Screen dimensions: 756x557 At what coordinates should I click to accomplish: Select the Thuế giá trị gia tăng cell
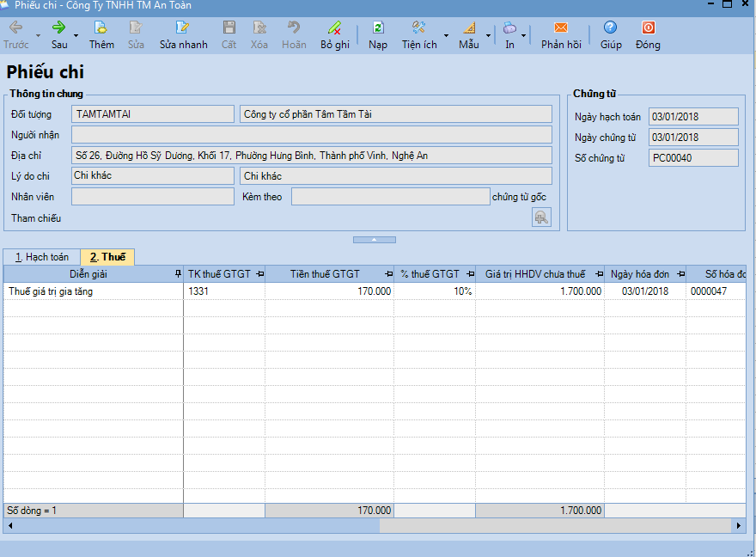coord(94,291)
